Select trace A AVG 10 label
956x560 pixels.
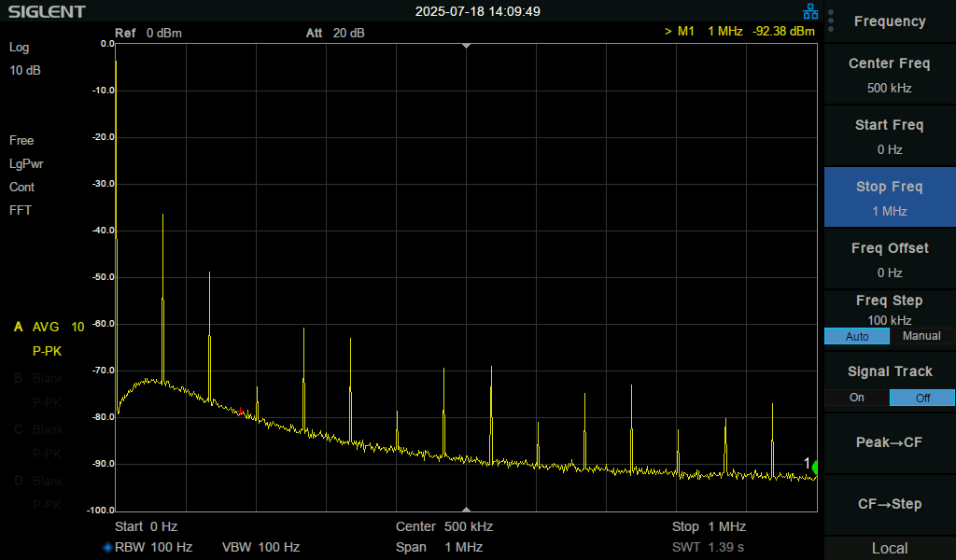click(49, 328)
